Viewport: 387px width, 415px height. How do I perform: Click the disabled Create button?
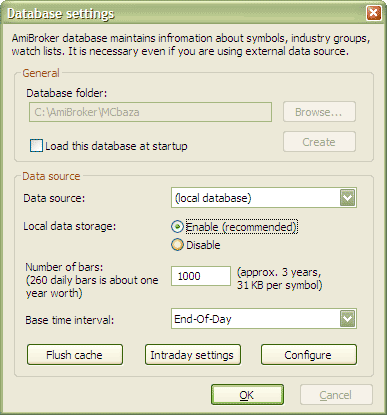(319, 142)
